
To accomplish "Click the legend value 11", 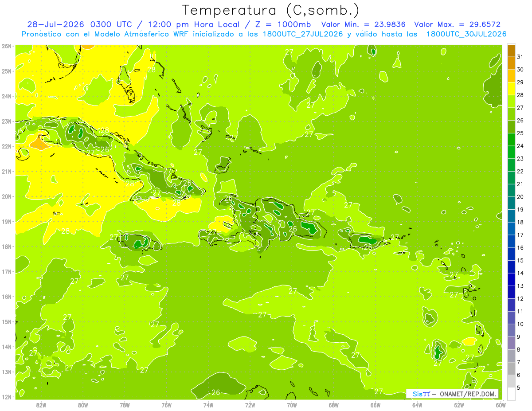I will click(x=520, y=311).
